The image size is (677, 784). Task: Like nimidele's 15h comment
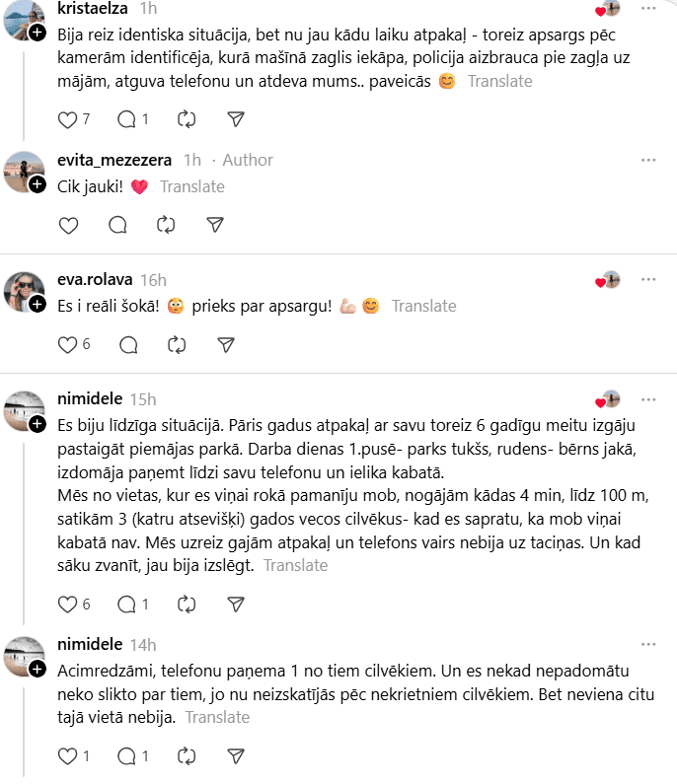(x=68, y=604)
